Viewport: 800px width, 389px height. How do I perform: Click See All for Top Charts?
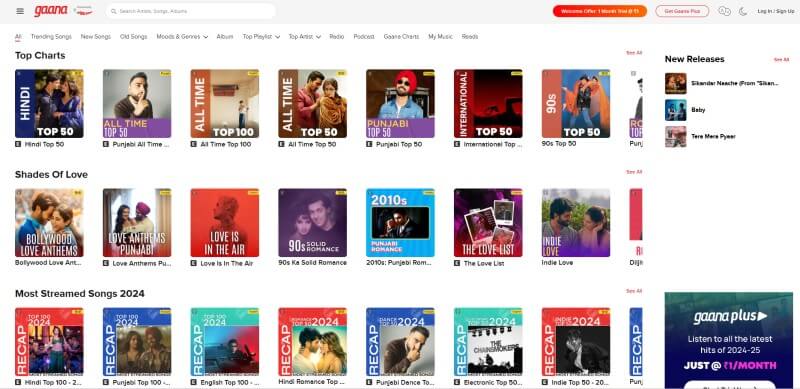(x=634, y=53)
